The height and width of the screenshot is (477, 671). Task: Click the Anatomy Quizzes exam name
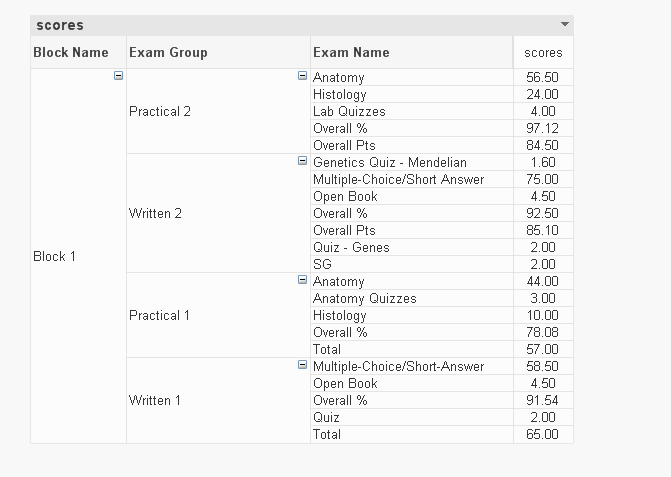[364, 298]
